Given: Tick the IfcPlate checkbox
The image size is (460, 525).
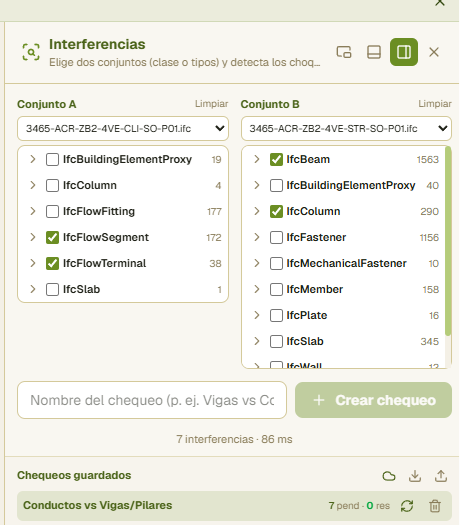Looking at the screenshot, I should coord(276,315).
